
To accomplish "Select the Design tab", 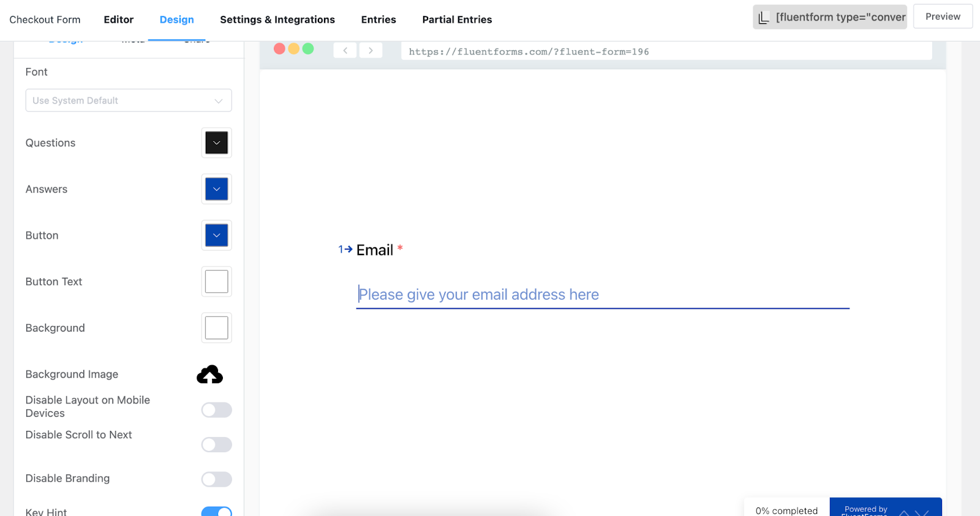I will (177, 20).
